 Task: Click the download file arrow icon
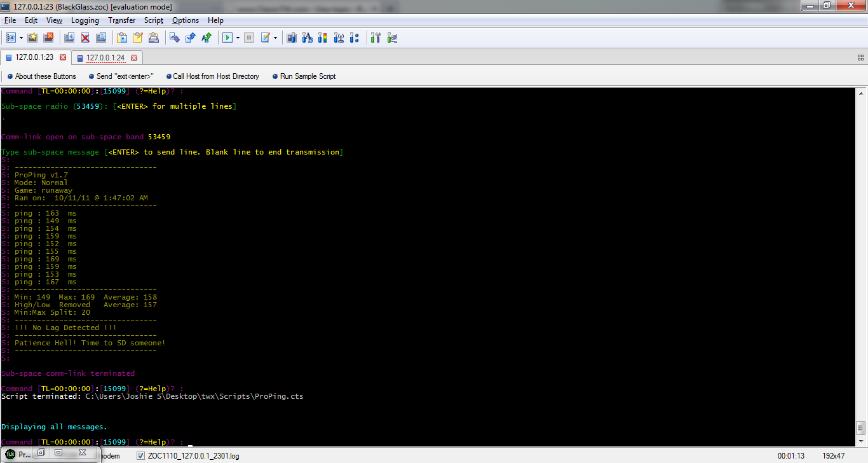pyautogui.click(x=175, y=38)
